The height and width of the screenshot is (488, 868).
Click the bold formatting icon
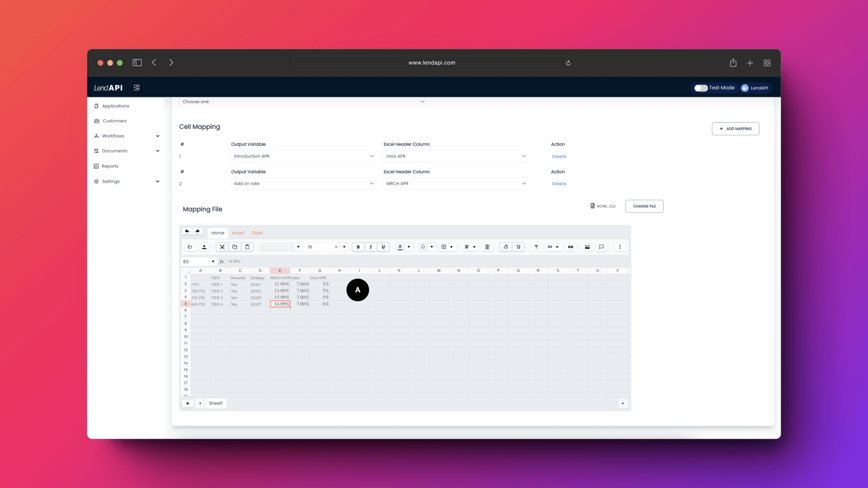point(359,247)
